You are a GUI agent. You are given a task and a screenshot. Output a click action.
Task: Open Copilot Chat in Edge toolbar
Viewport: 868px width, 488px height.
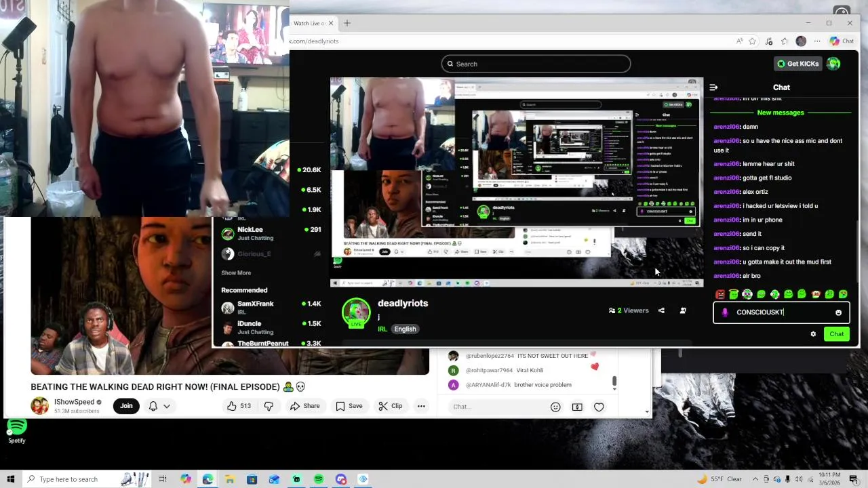click(x=842, y=41)
